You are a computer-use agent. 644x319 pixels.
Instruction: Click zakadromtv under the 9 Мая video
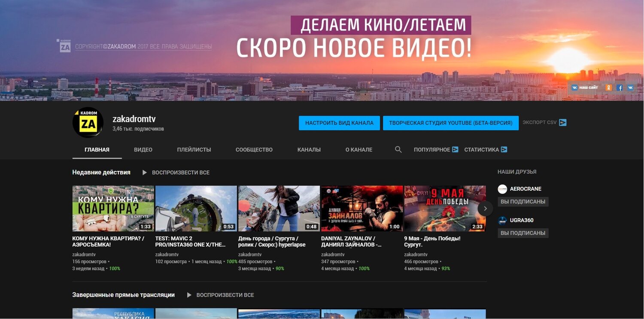click(x=416, y=255)
